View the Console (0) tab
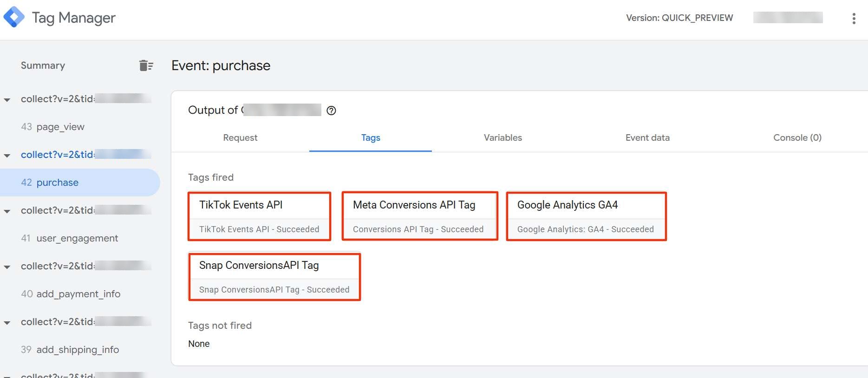868x378 pixels. click(797, 137)
